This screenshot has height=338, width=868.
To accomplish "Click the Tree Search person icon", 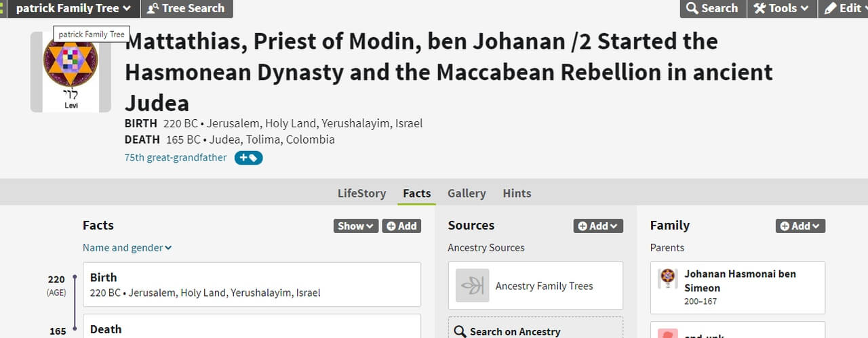I will (153, 9).
